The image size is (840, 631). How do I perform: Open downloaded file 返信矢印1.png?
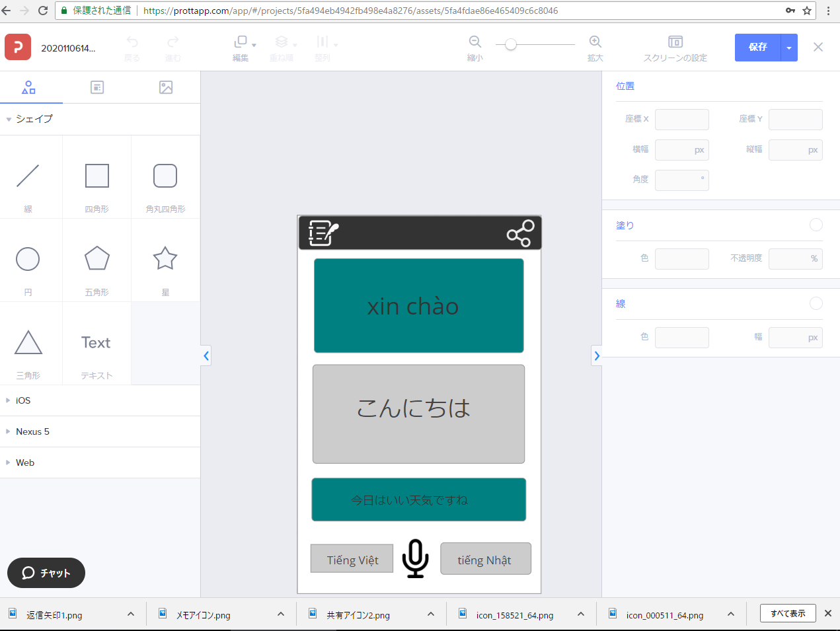pos(54,615)
